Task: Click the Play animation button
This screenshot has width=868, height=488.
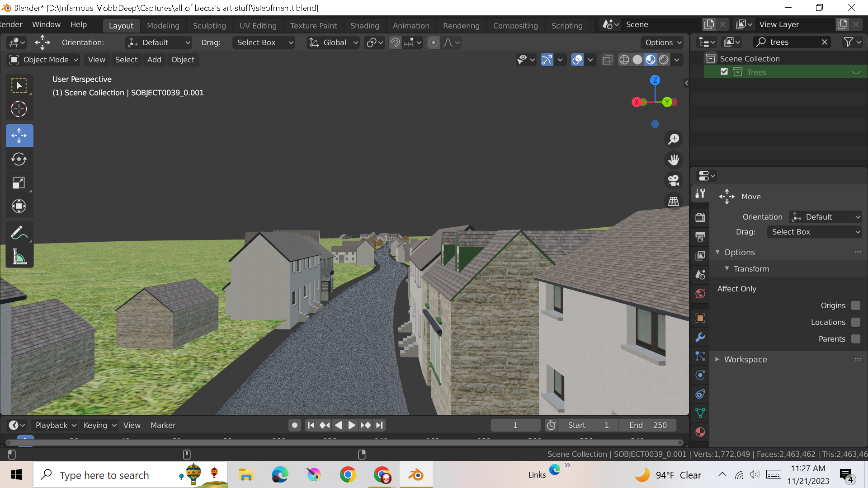Action: [x=352, y=425]
